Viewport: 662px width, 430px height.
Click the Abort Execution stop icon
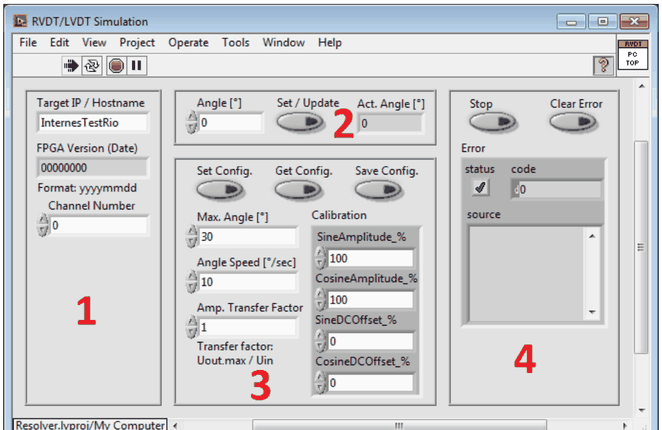point(116,65)
